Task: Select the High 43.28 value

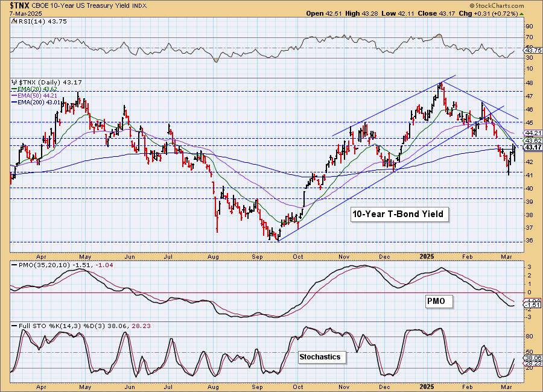Action: click(361, 13)
